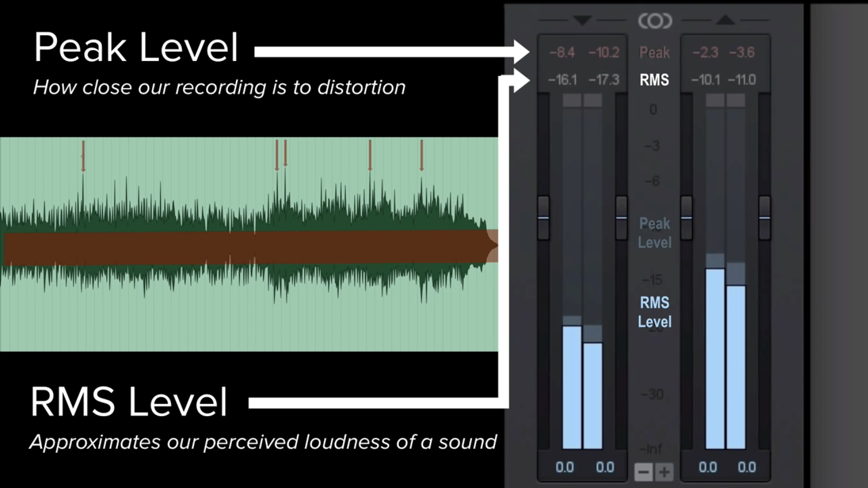Click the stereo link icon between meters
Screen dimensions: 868x488
pos(655,21)
